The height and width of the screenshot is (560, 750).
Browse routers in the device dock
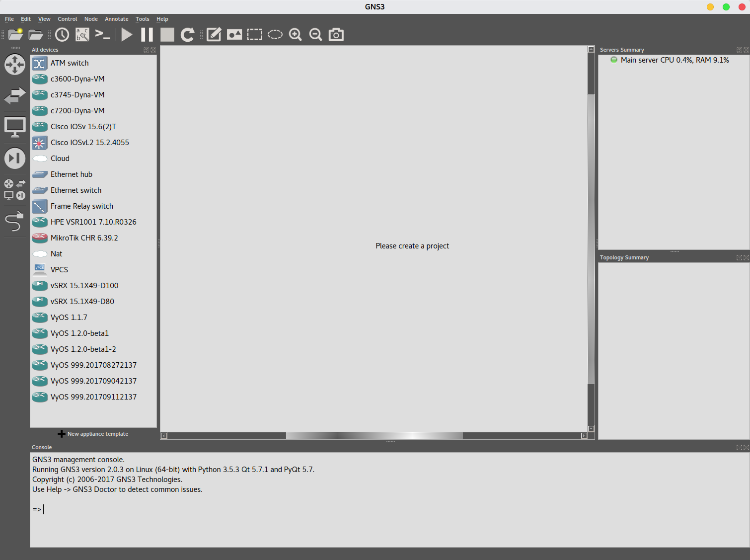click(15, 65)
